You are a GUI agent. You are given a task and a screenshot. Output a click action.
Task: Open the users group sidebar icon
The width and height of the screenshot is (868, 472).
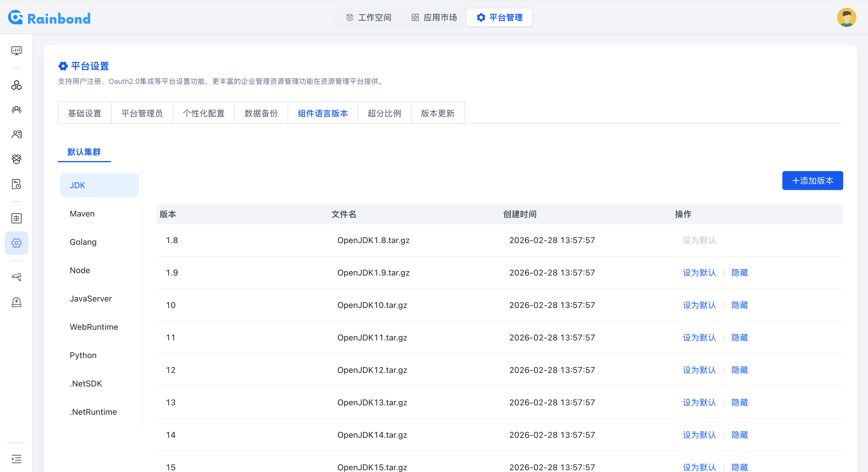pyautogui.click(x=16, y=110)
